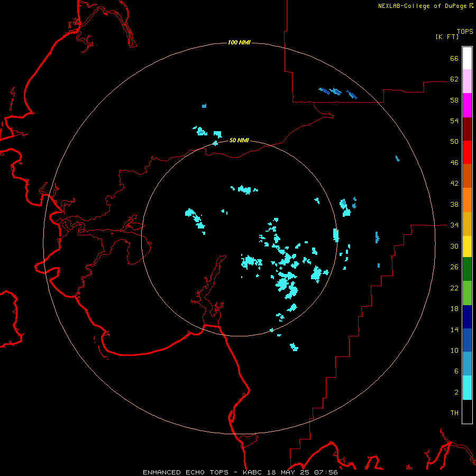Viewport: 476px width, 476px height.
Task: Select the 6 legend value
Action: click(456, 371)
